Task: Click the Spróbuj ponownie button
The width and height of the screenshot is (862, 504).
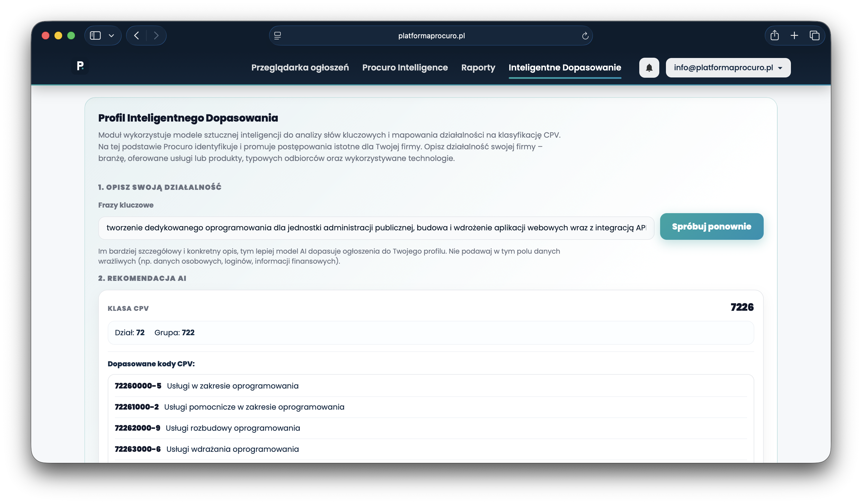Action: click(711, 226)
